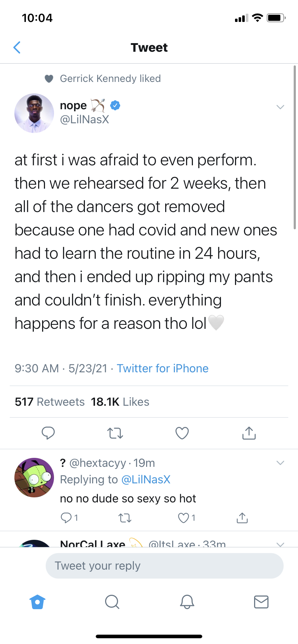
Task: Tap the back arrow in the header
Action: (17, 47)
